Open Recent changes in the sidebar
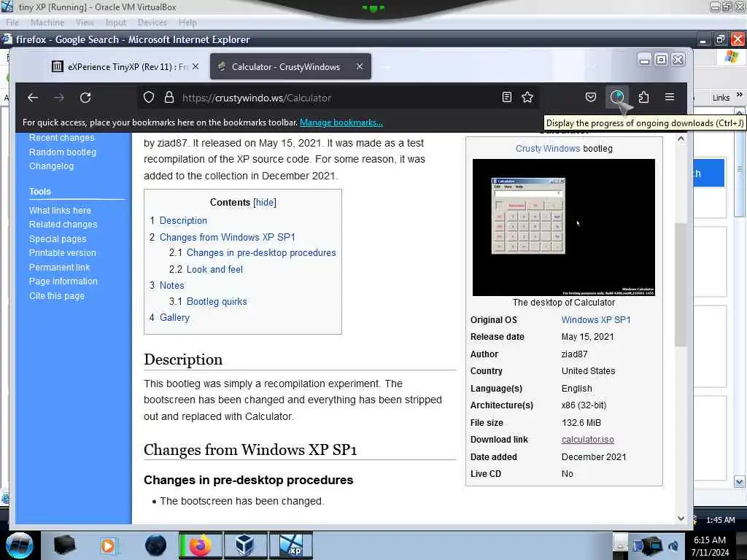The height and width of the screenshot is (560, 747). (61, 138)
